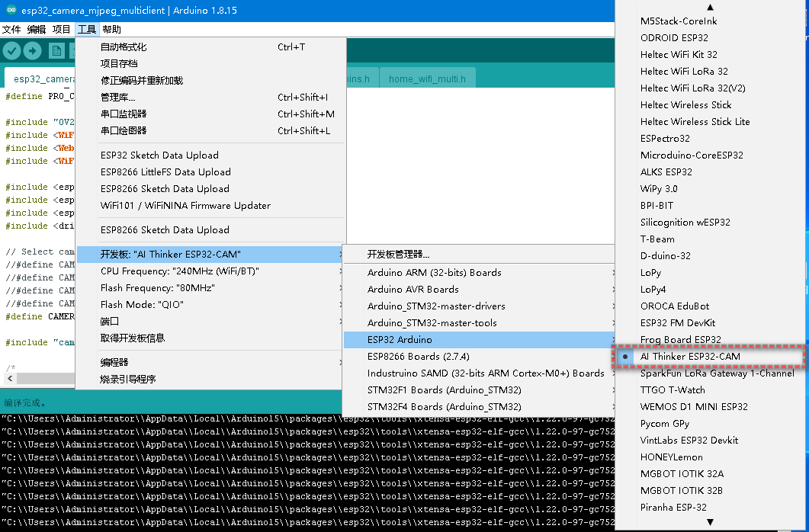Select Microduino-CoreESP32 board
The width and height of the screenshot is (809, 532).
(x=709, y=155)
